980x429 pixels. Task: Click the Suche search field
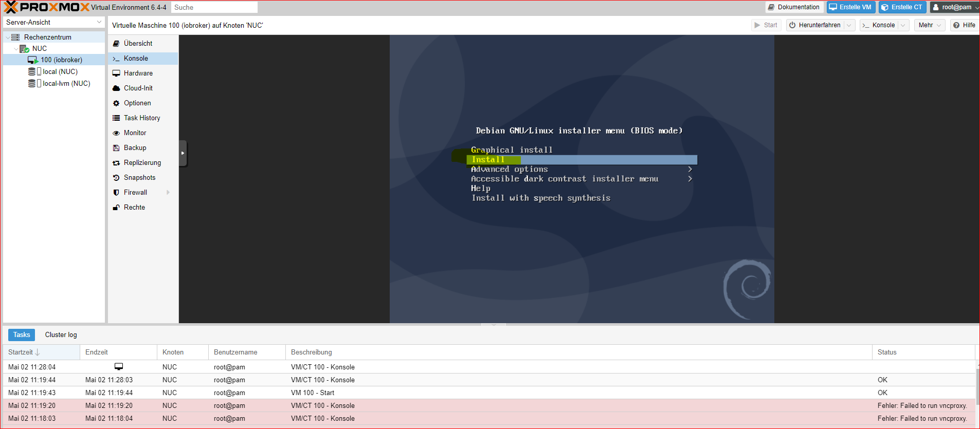[x=214, y=7]
